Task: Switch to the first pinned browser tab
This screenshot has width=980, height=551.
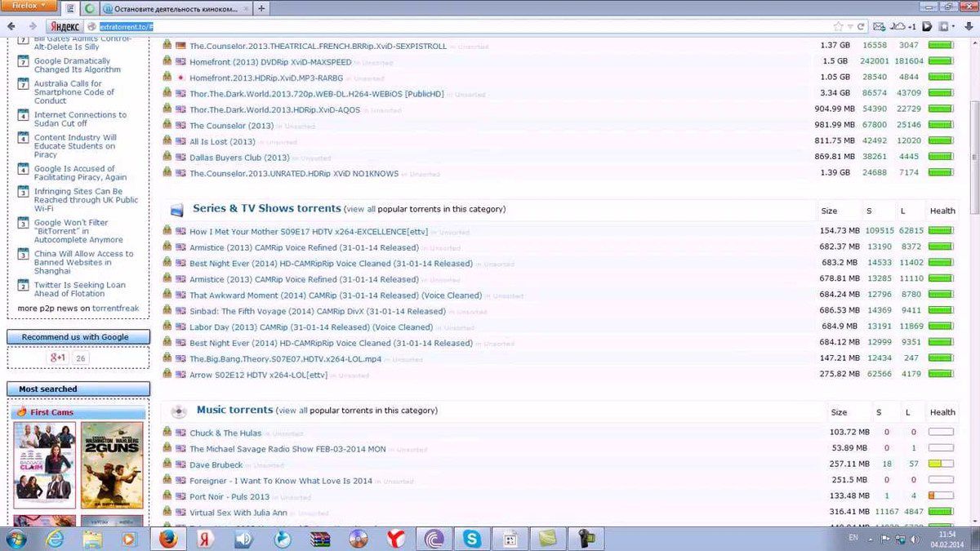Action: [x=71, y=8]
